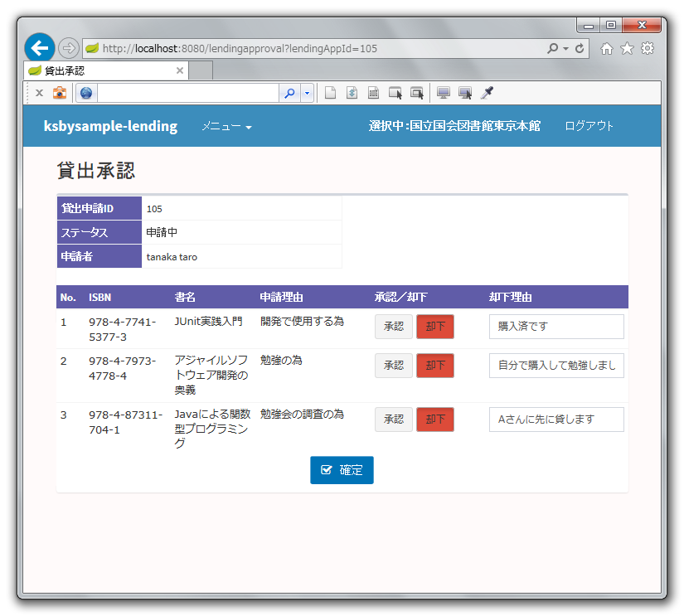Close the 貸出承認 browser tab
Screen dimensions: 684x616
point(180,70)
